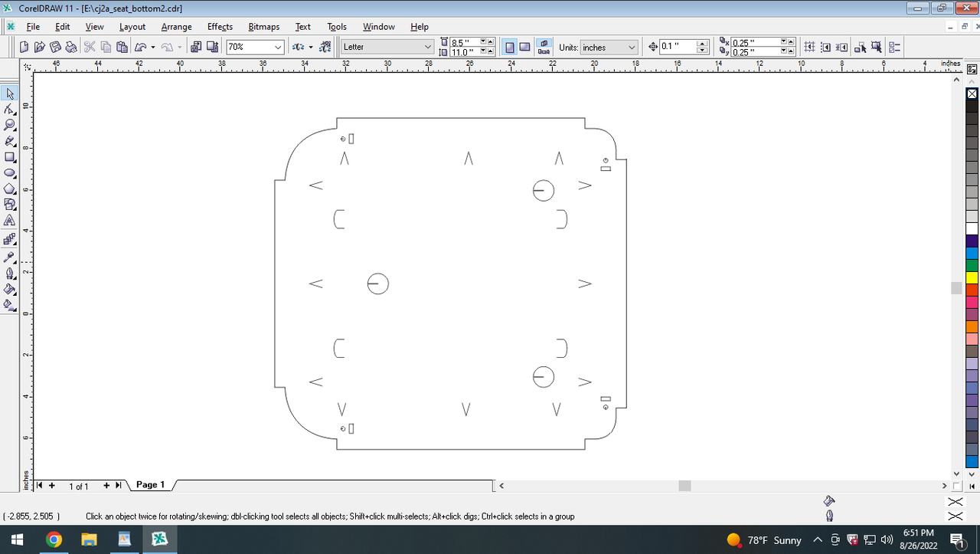Set page orientation to Landscape
This screenshot has height=554, width=980.
click(x=524, y=47)
